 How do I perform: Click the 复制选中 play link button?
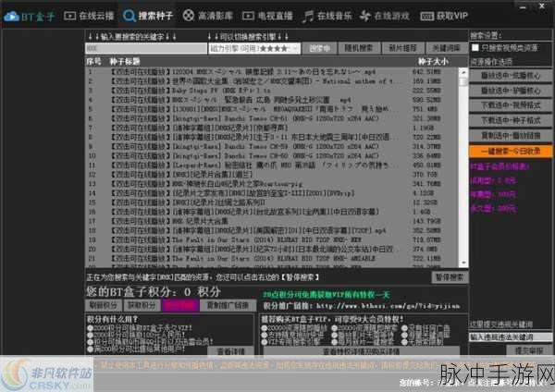click(x=511, y=136)
